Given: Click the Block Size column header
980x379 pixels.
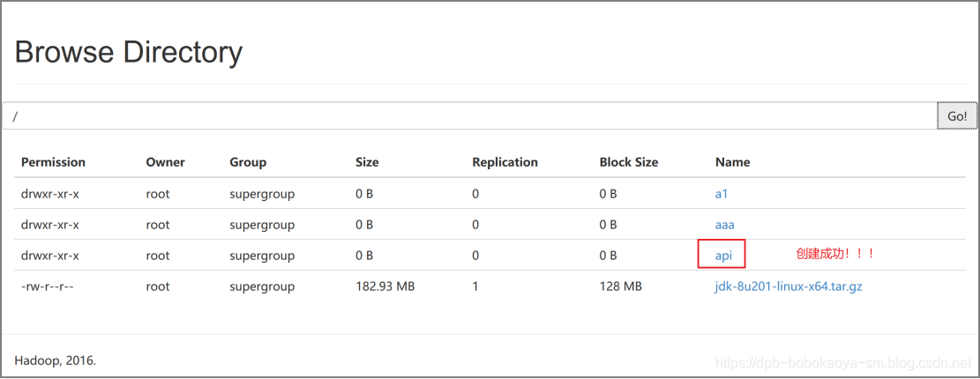Looking at the screenshot, I should click(629, 162).
